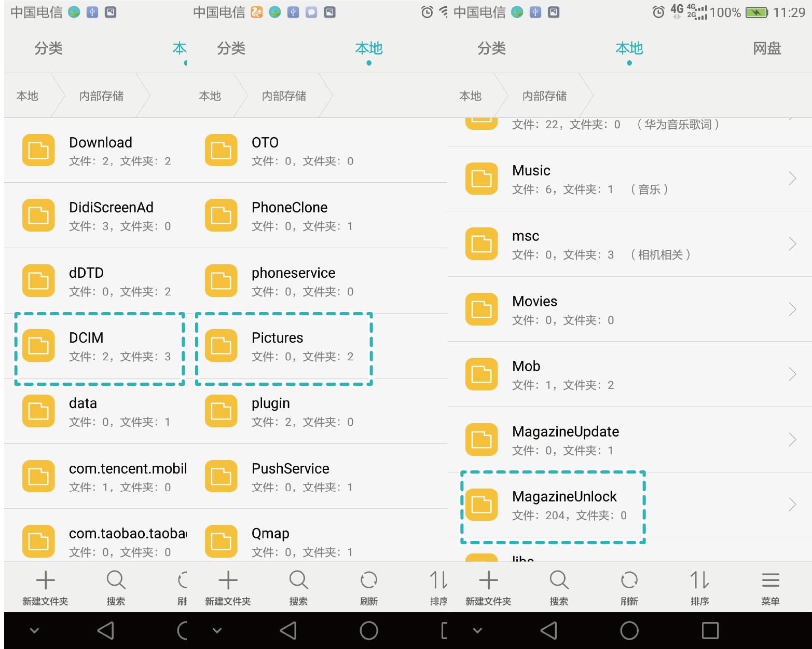Open the DCIM folder icon
The height and width of the screenshot is (649, 812).
tap(38, 345)
